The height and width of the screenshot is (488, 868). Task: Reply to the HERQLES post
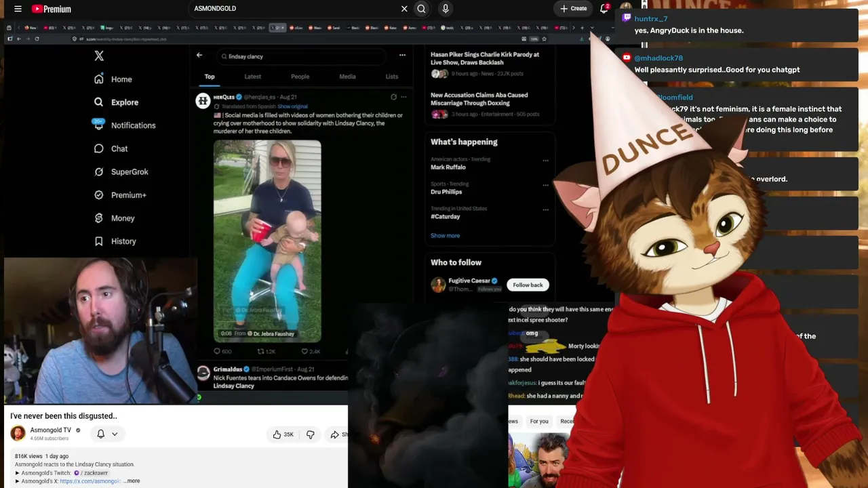click(222, 351)
